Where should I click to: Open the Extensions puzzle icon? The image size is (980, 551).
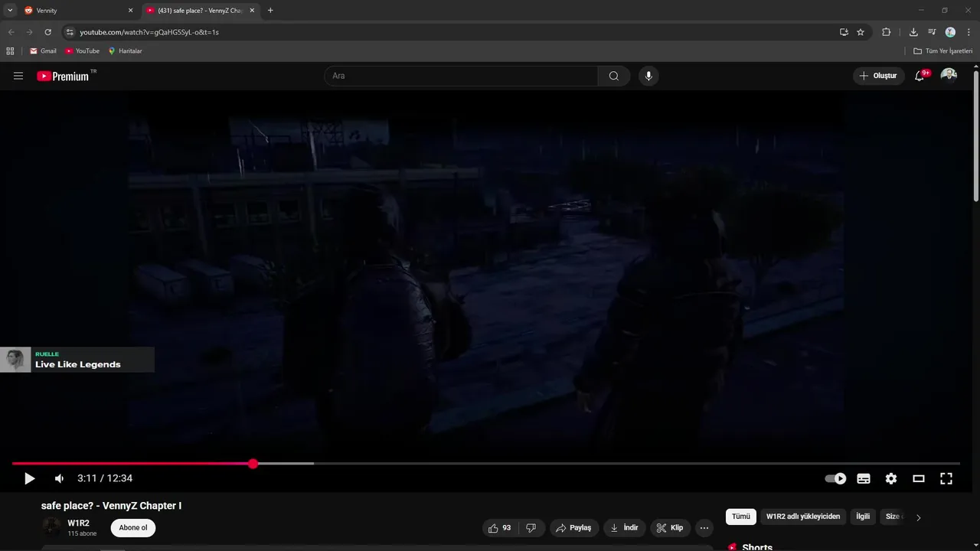pyautogui.click(x=887, y=32)
